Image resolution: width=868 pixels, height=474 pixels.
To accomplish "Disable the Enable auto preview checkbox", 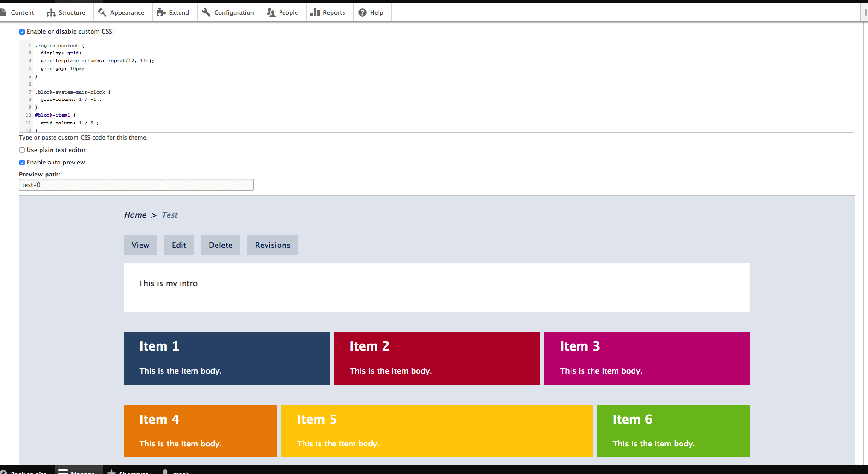I will click(x=22, y=163).
